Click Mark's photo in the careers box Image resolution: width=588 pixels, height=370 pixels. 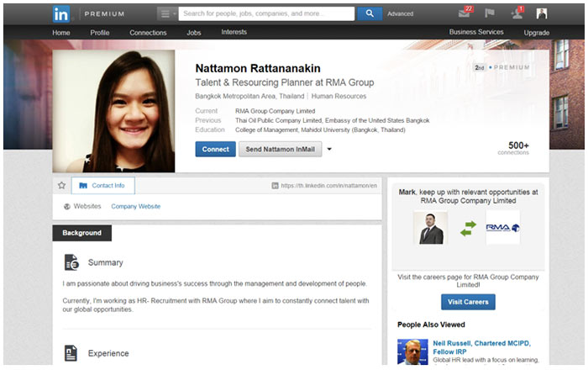pos(430,227)
